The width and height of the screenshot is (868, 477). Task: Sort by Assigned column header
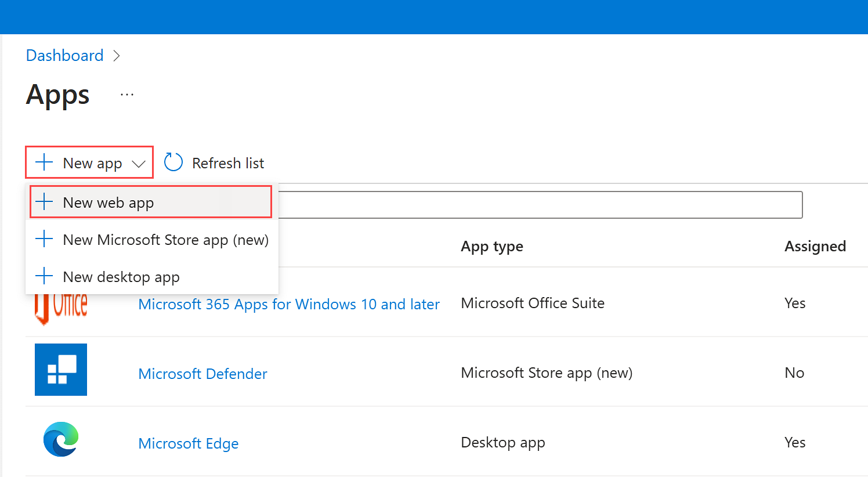point(815,246)
